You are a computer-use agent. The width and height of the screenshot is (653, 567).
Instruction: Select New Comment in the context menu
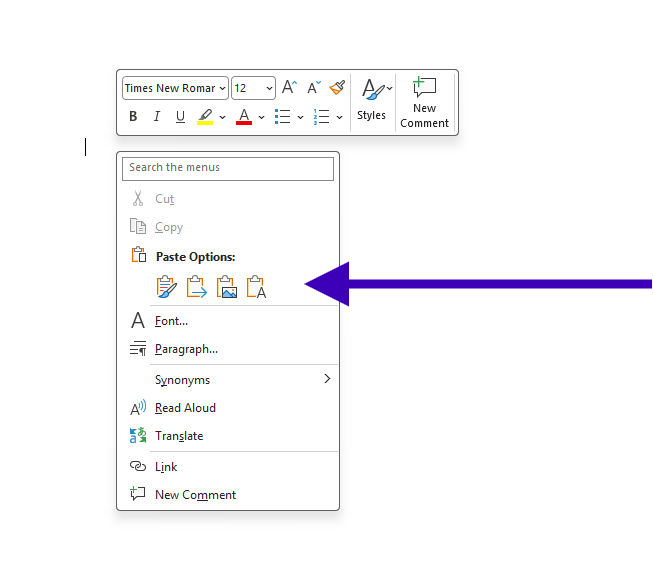(x=228, y=495)
